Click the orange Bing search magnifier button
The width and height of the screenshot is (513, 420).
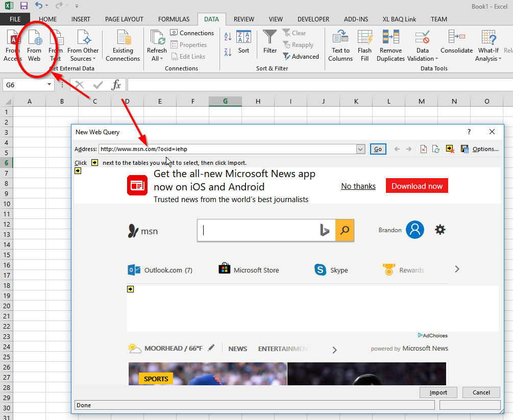coord(345,230)
